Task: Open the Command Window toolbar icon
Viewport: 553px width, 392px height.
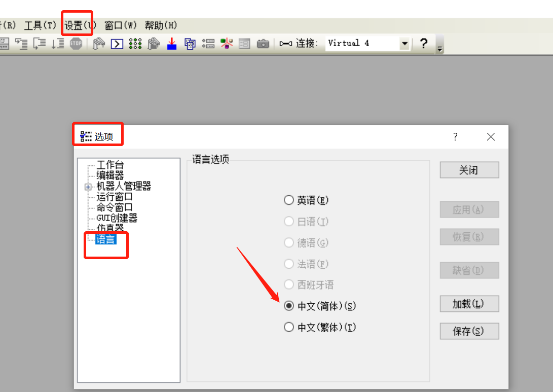Action: click(117, 44)
